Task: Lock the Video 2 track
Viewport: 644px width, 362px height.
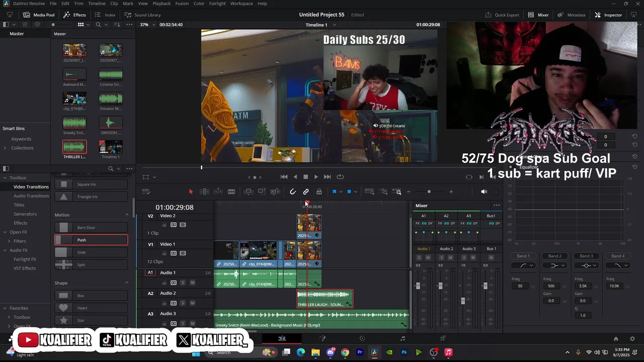Action: pyautogui.click(x=164, y=225)
